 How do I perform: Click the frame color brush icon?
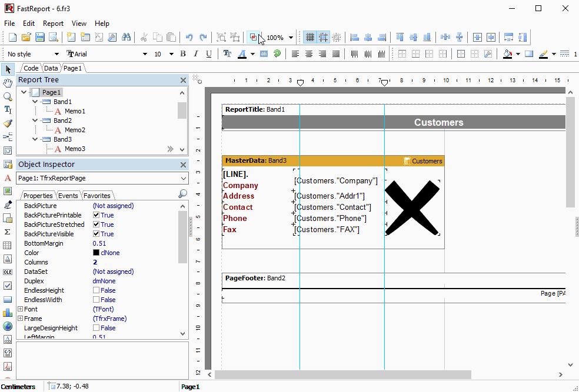543,54
